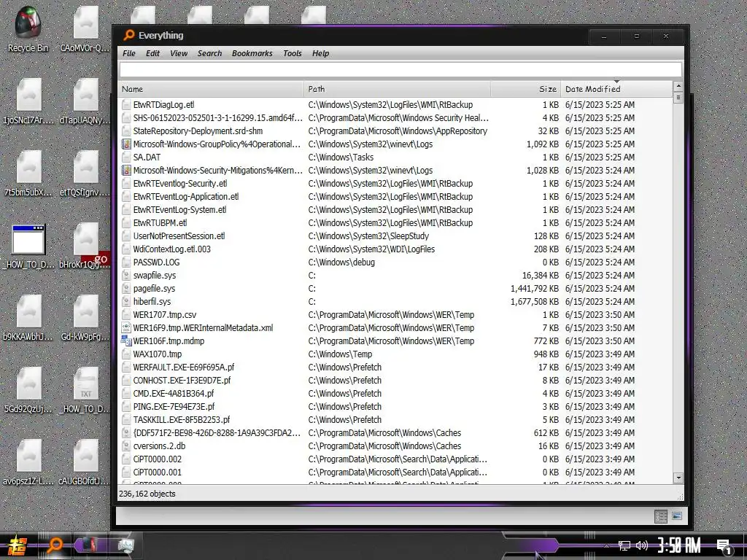747x560 pixels.
Task: Open the File menu
Action: (129, 53)
